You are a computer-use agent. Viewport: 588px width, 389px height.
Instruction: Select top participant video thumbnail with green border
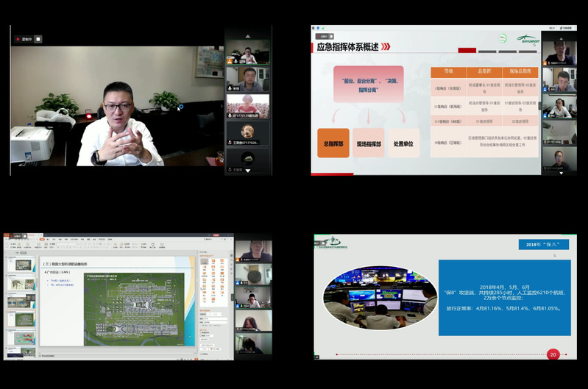(247, 51)
